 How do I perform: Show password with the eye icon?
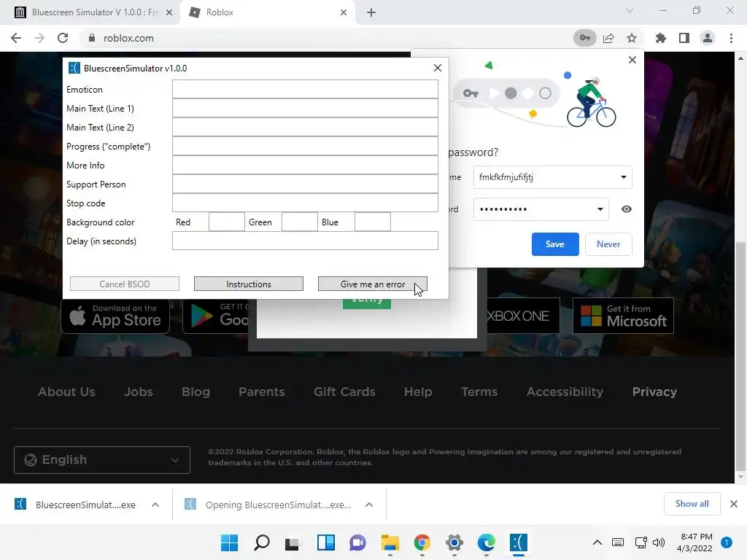pos(627,209)
